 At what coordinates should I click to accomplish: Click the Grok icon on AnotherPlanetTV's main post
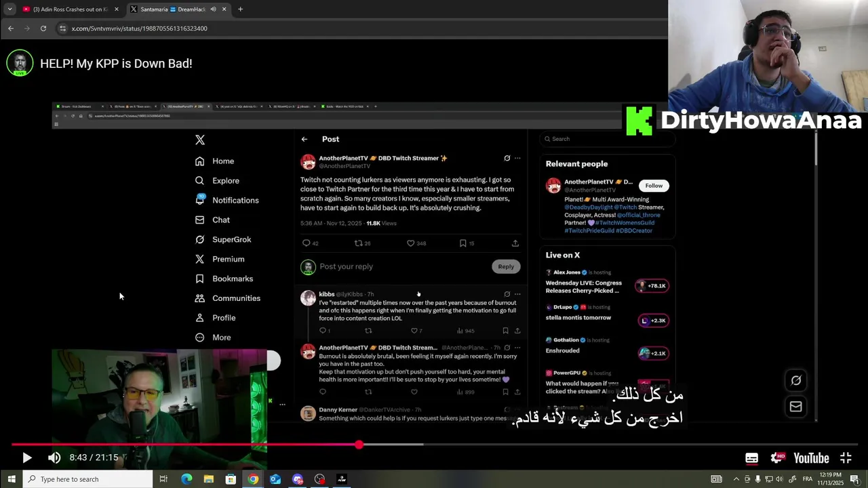pos(507,159)
